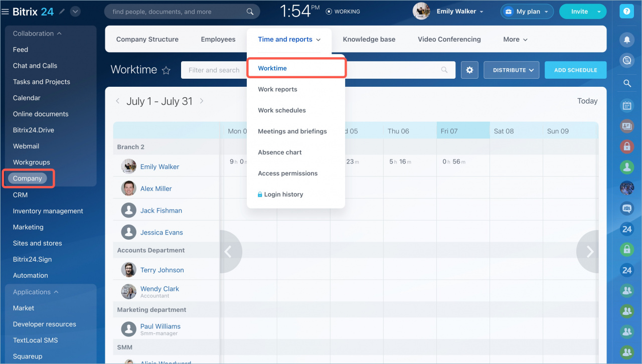Open the DISTRIBUTE dropdown button
Viewport: 642px width, 364px height.
[511, 70]
